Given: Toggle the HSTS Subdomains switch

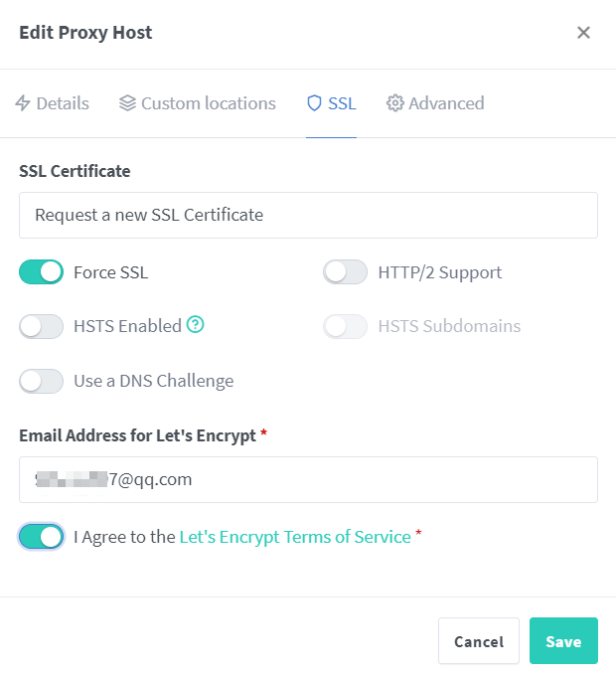Looking at the screenshot, I should pyautogui.click(x=346, y=326).
